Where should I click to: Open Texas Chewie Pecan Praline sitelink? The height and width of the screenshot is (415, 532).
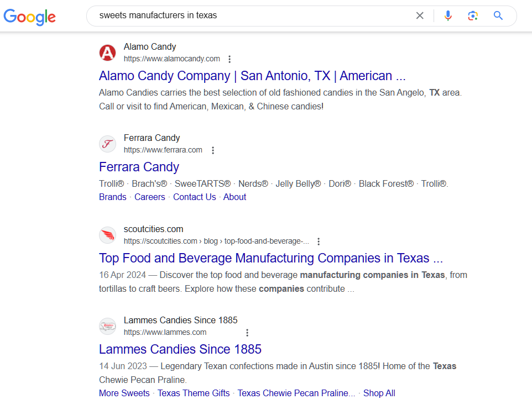tap(296, 393)
